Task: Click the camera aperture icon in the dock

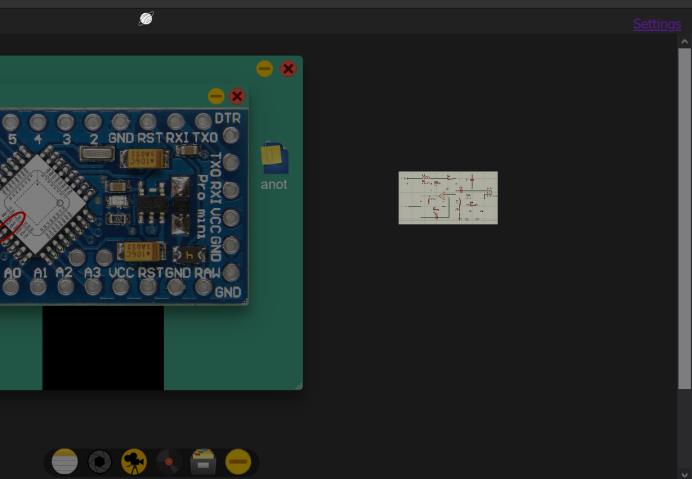Action: click(100, 462)
